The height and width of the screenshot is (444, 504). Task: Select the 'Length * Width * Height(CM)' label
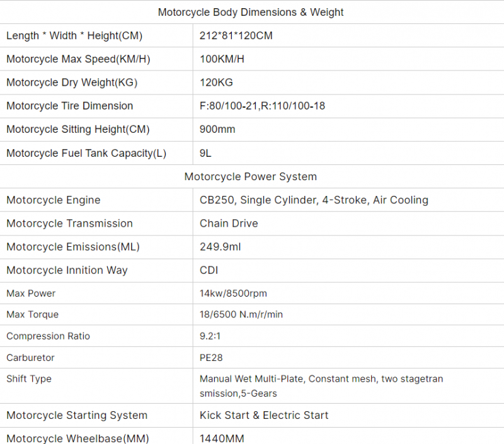(x=74, y=35)
